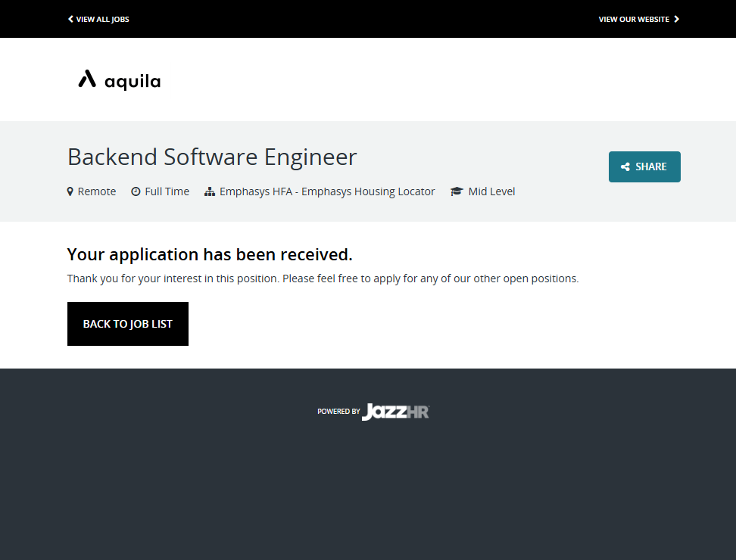This screenshot has height=560, width=736.
Task: Click the Backend Software Engineer title
Action: 212,157
